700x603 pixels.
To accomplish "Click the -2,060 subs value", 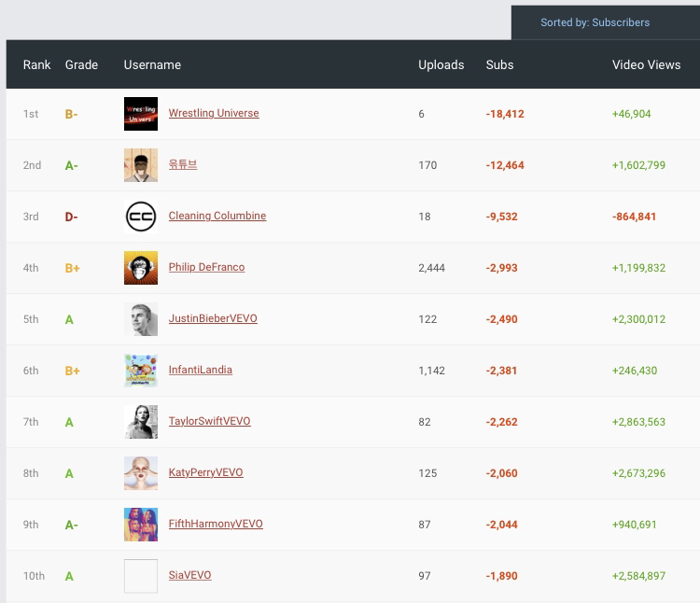I will tap(502, 473).
